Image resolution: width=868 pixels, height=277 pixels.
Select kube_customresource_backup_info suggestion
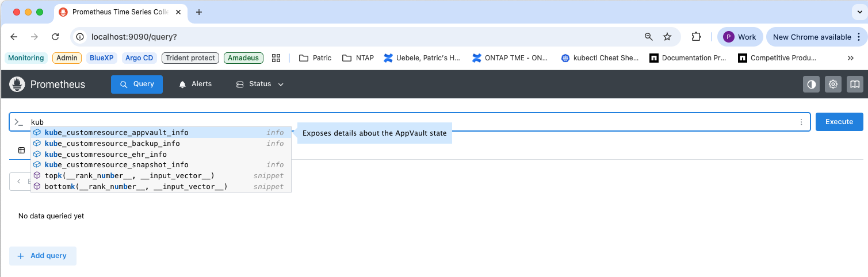tap(161, 144)
